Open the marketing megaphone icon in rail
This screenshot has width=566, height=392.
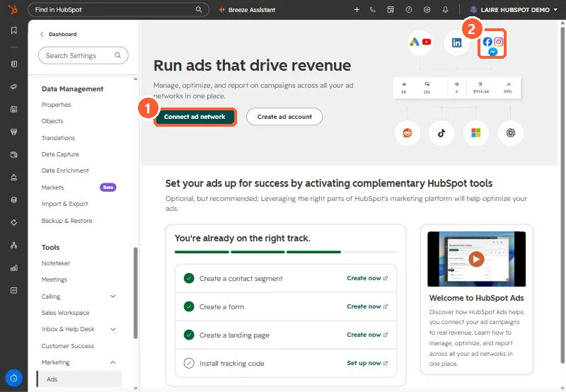(x=13, y=86)
